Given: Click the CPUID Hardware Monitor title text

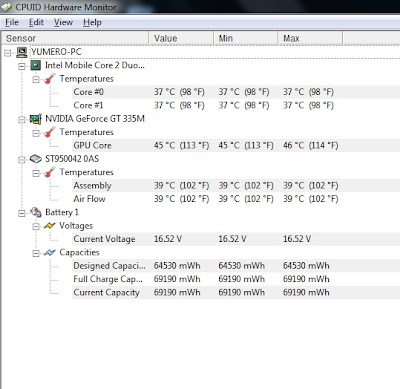Looking at the screenshot, I should pyautogui.click(x=66, y=7).
